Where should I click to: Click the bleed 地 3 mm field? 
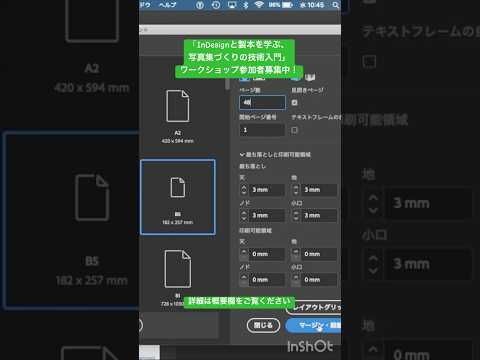click(319, 190)
